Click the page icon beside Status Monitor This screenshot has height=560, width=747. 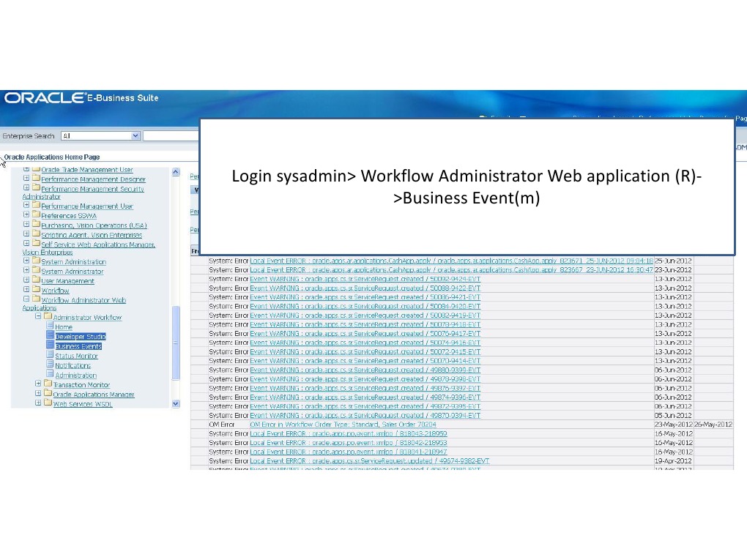pyautogui.click(x=50, y=355)
